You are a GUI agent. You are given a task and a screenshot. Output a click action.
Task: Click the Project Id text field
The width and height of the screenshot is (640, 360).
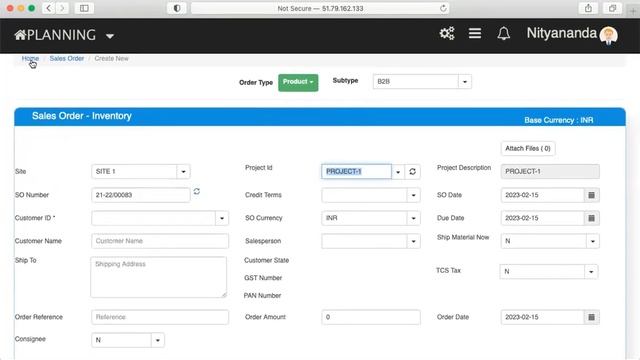(x=356, y=171)
